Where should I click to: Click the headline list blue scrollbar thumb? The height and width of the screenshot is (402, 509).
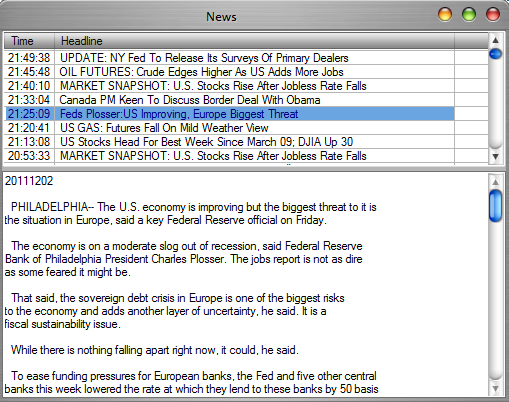coord(495,54)
